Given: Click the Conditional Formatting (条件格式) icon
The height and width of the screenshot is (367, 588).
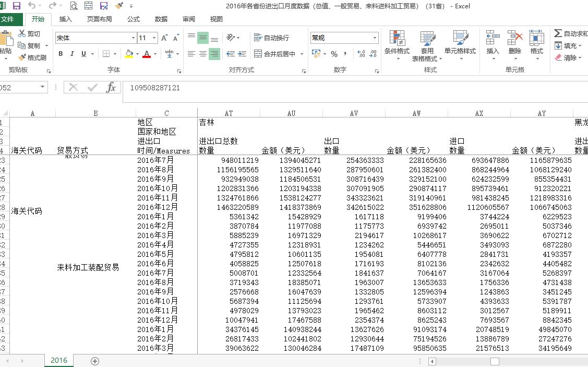Looking at the screenshot, I should tap(397, 44).
